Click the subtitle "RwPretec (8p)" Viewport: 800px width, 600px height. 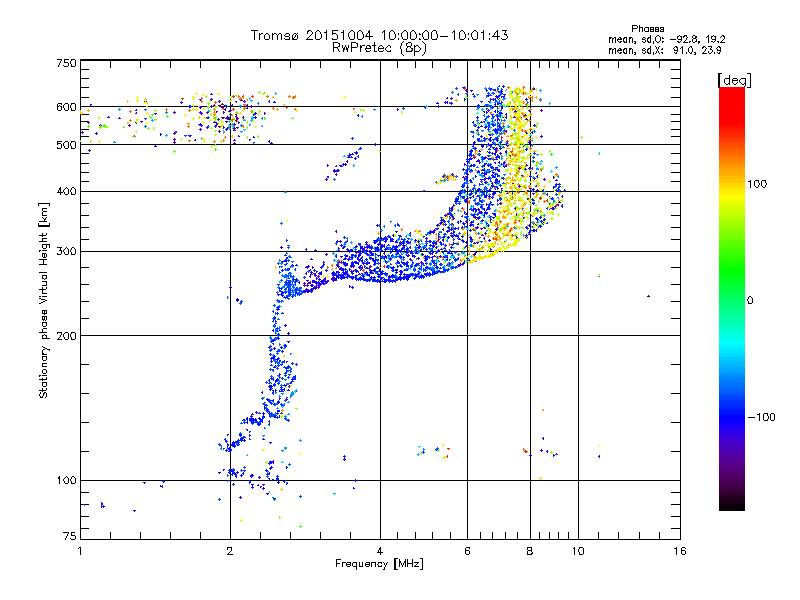[379, 48]
